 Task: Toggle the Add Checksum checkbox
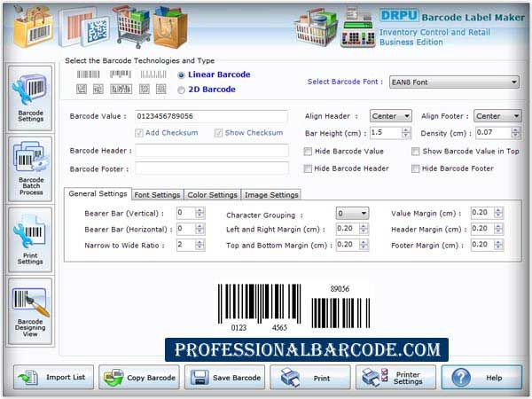coord(139,133)
